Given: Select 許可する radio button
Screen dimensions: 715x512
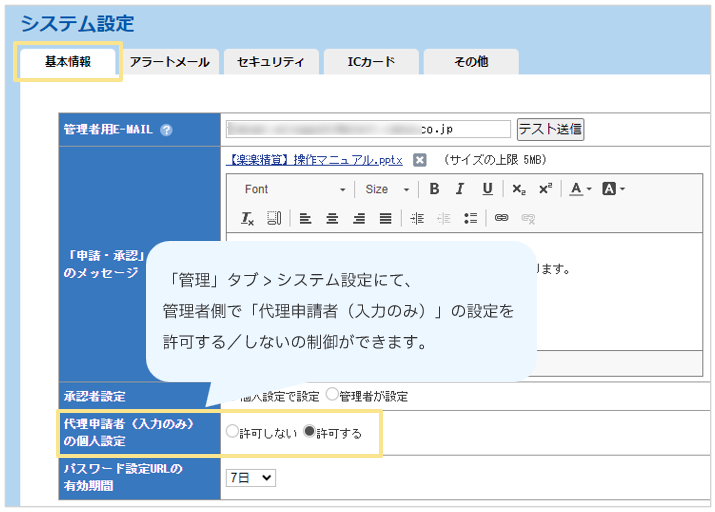Looking at the screenshot, I should coord(309,433).
